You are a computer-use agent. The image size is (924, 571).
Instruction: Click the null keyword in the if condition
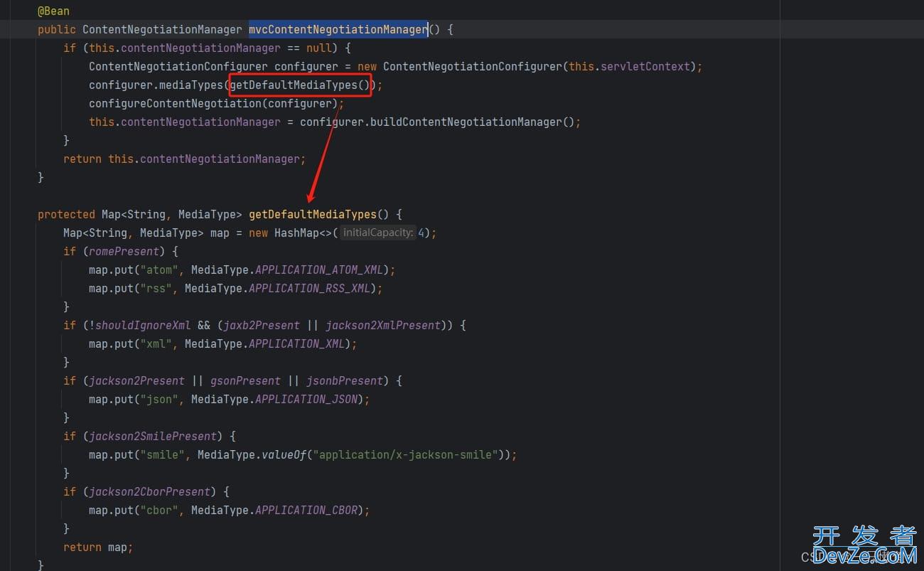[319, 48]
